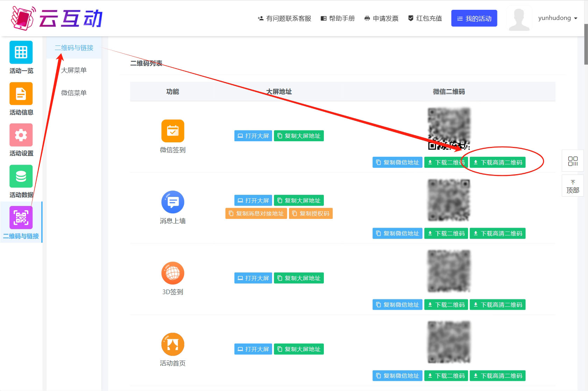Click the 微信签到 orange calendar icon
The width and height of the screenshot is (588, 391).
click(172, 131)
